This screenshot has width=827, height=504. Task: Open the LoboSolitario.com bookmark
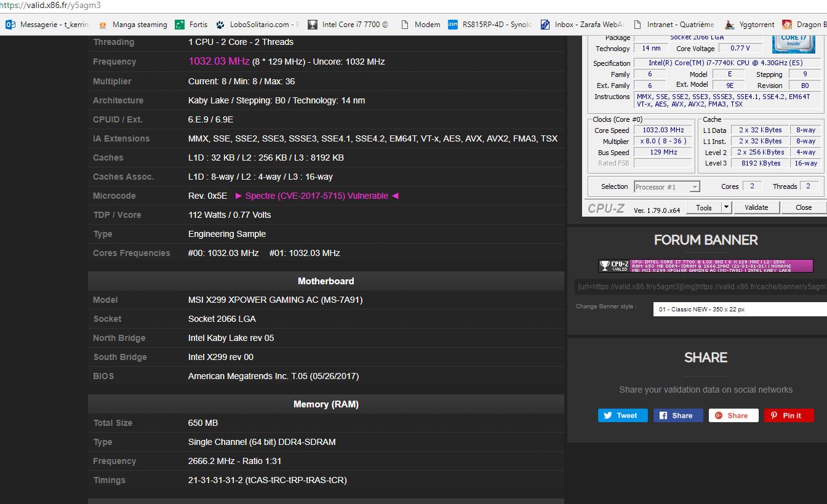pos(257,25)
